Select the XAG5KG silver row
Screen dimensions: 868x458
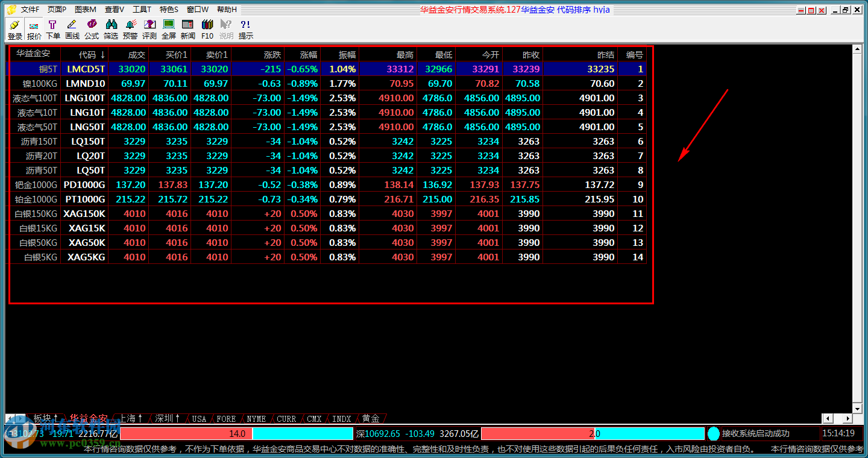[327, 257]
